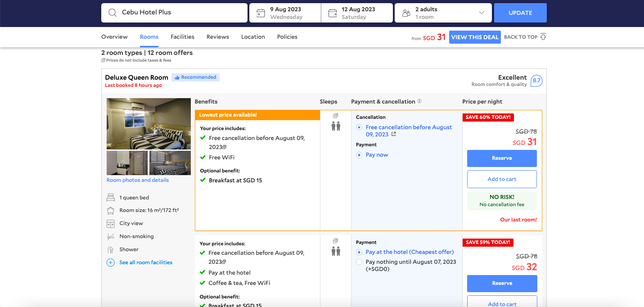The image size is (644, 307).
Task: Click the plus icon for room facilities
Action: coord(111,262)
